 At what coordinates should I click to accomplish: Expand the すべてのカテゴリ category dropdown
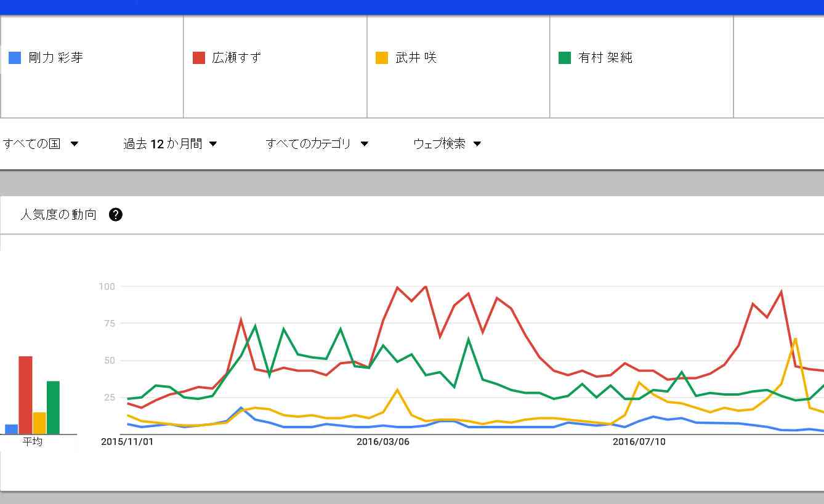(317, 144)
